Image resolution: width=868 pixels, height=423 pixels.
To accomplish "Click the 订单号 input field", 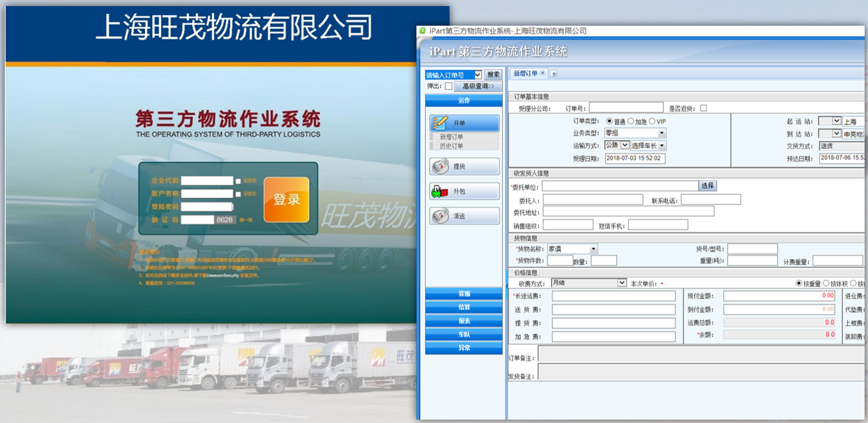I will coord(626,108).
